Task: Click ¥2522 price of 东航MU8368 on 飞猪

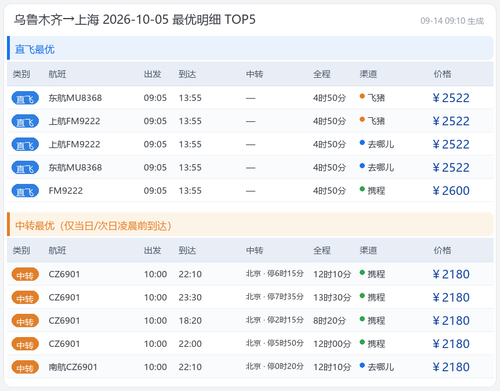Action: 451,98
